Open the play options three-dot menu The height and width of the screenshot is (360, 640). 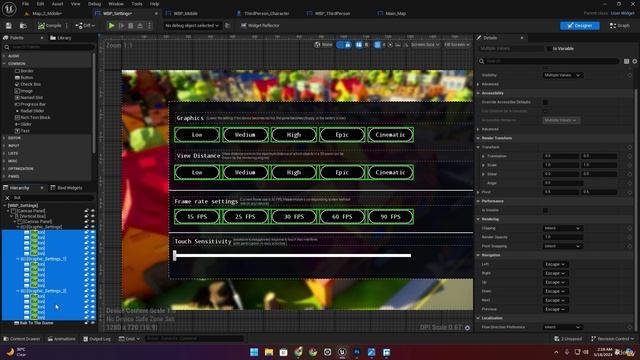tap(149, 26)
